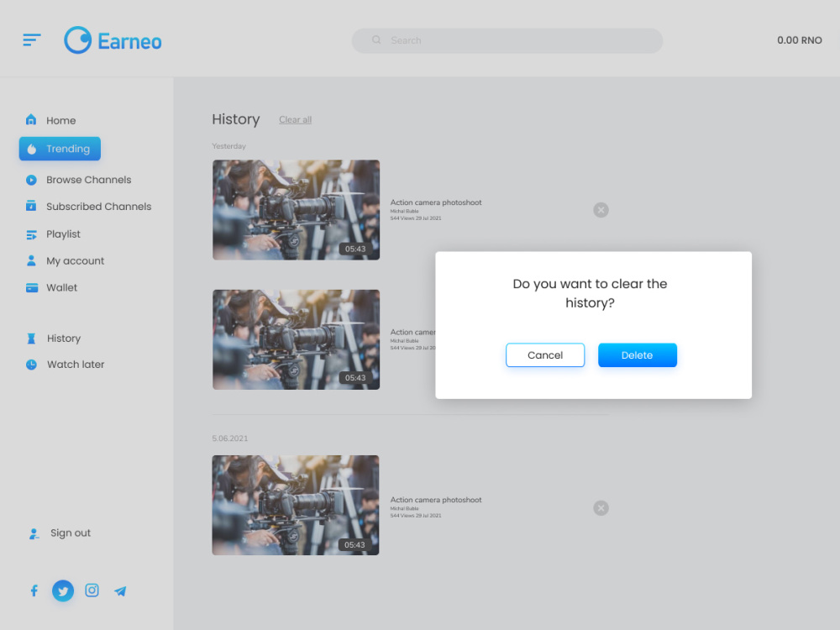Open the second Yesterday video thumbnail
The height and width of the screenshot is (630, 840).
pos(296,339)
